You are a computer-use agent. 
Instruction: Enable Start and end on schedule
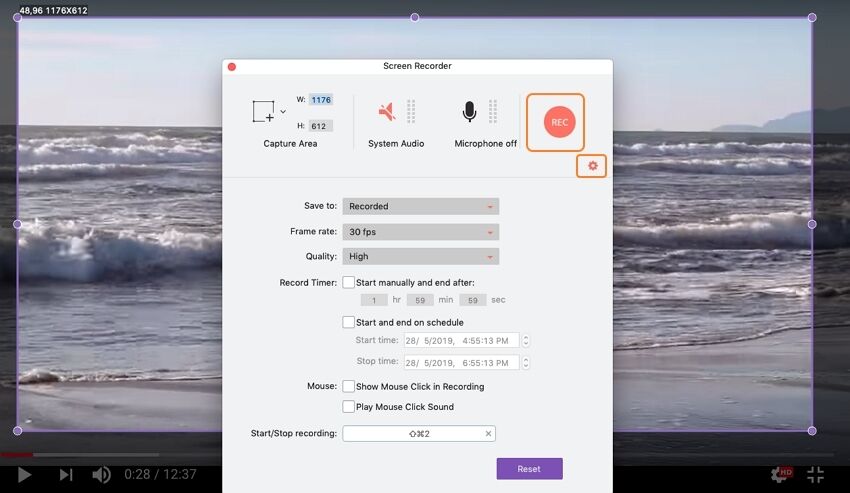pyautogui.click(x=349, y=322)
